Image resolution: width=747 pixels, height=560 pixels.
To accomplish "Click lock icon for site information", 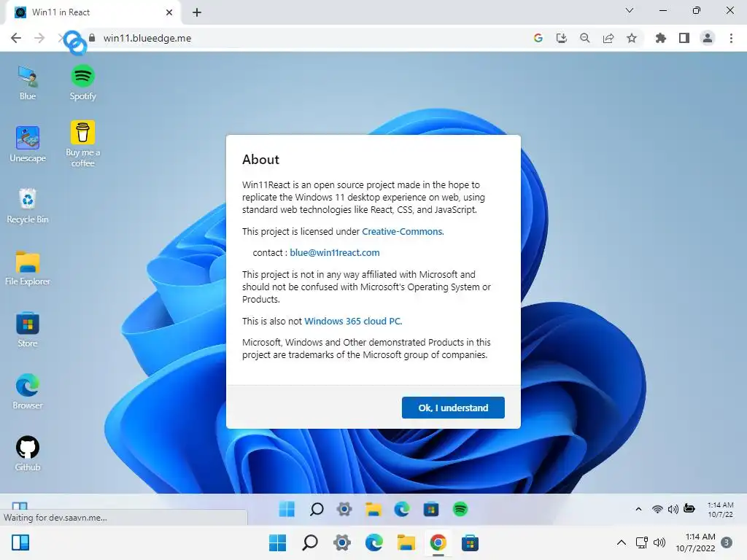I will click(92, 38).
